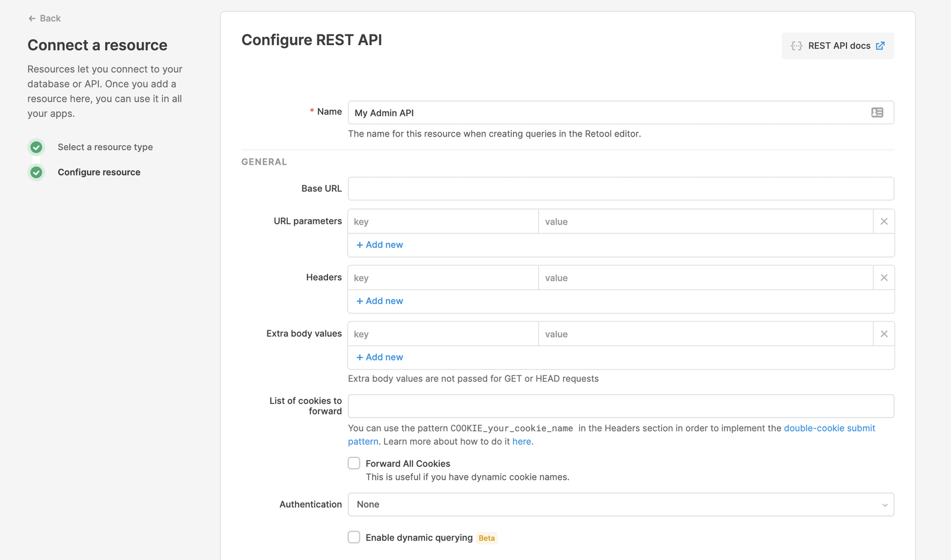Open the REST API docs button
The height and width of the screenshot is (560, 951).
coord(837,46)
